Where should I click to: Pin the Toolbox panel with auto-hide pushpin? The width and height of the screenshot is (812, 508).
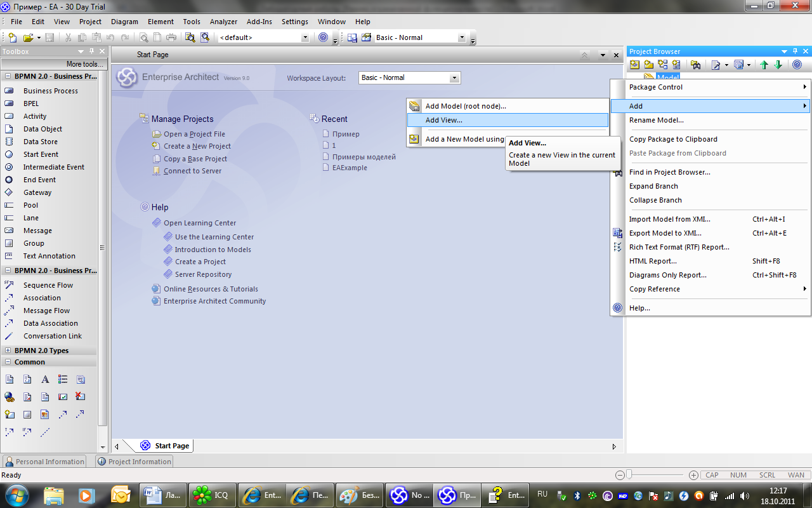92,51
